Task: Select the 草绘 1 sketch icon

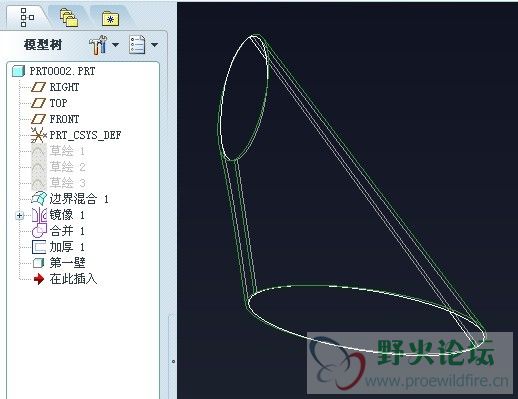Action: (x=39, y=151)
